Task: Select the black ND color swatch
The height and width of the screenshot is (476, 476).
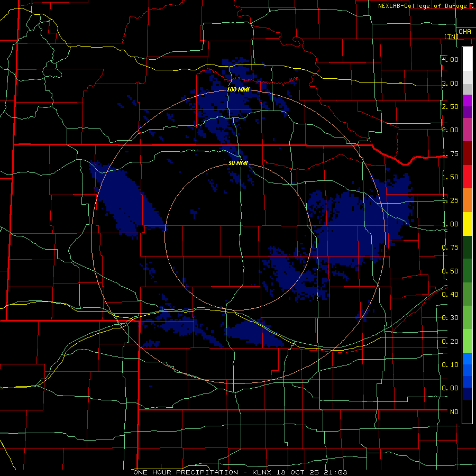Action: click(x=467, y=411)
